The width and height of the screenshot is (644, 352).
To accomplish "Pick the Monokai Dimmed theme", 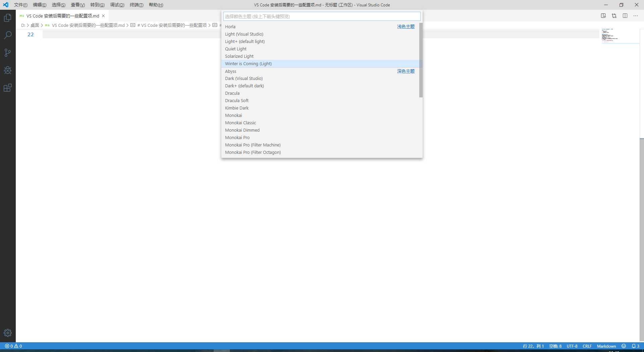I will point(320,130).
